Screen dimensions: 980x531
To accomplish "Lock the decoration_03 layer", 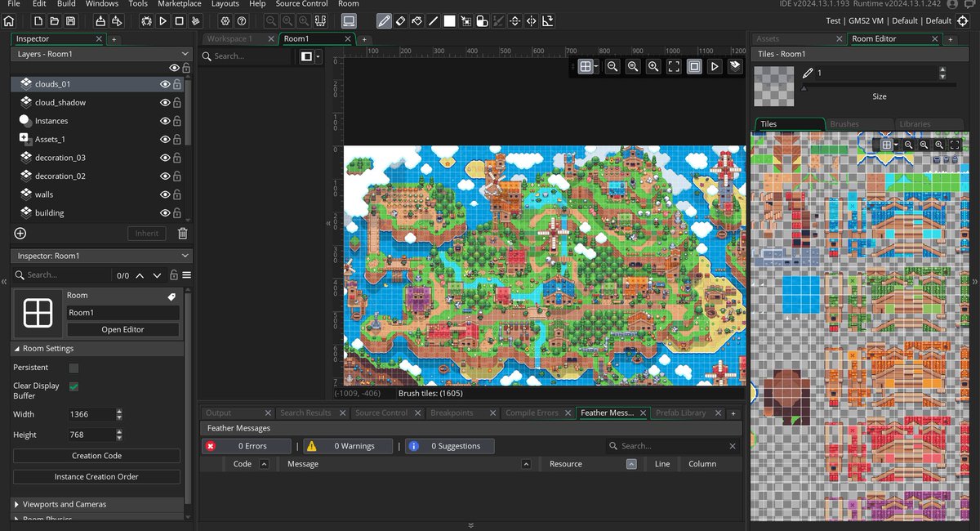I will [176, 158].
